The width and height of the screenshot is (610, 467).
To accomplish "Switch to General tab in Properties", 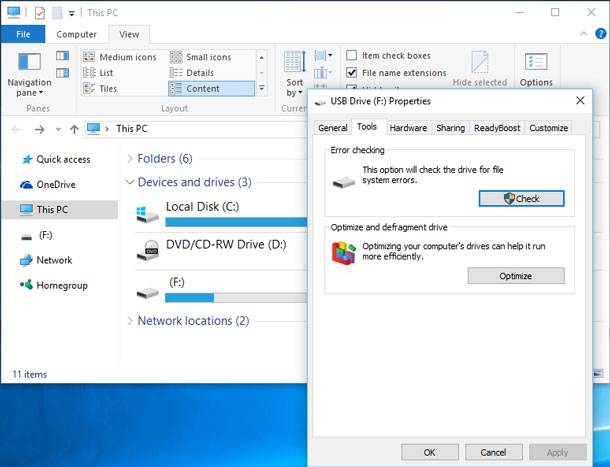I will click(333, 128).
